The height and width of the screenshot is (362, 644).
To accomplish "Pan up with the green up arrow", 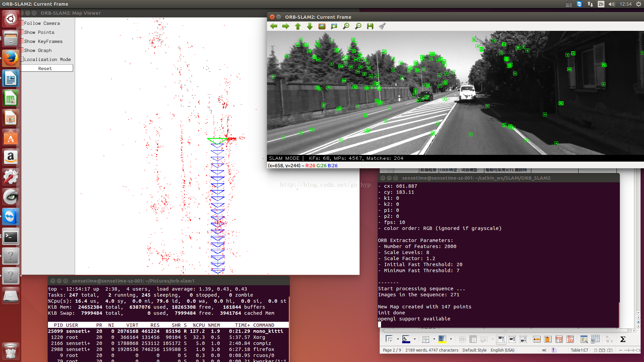I will coord(298,26).
